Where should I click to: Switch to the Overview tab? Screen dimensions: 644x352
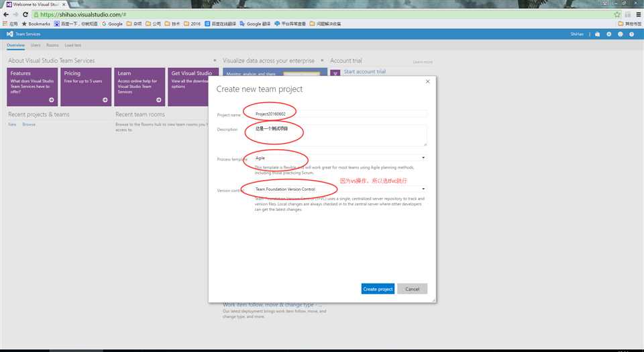15,45
